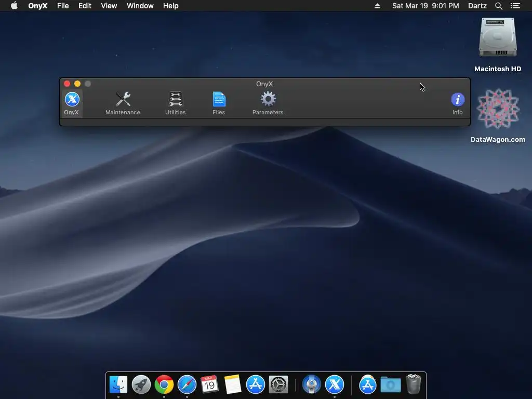This screenshot has height=399, width=532.
Task: Click the OnyX icon in the Dock
Action: click(x=335, y=384)
